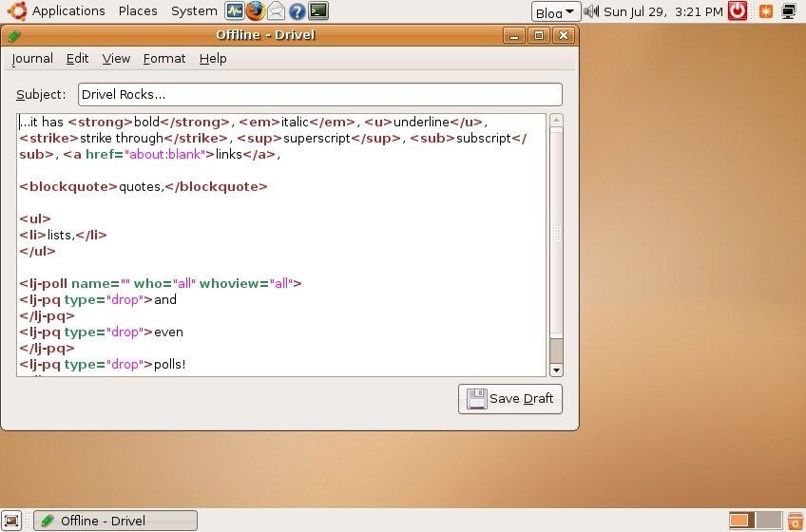Launch the Terminal icon in top panel
This screenshot has height=532, width=806.
[x=318, y=10]
